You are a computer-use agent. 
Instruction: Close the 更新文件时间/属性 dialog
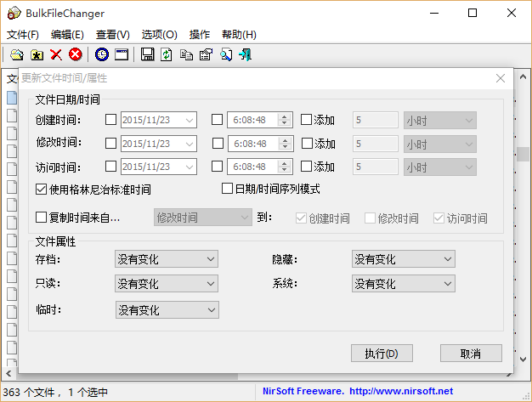501,78
